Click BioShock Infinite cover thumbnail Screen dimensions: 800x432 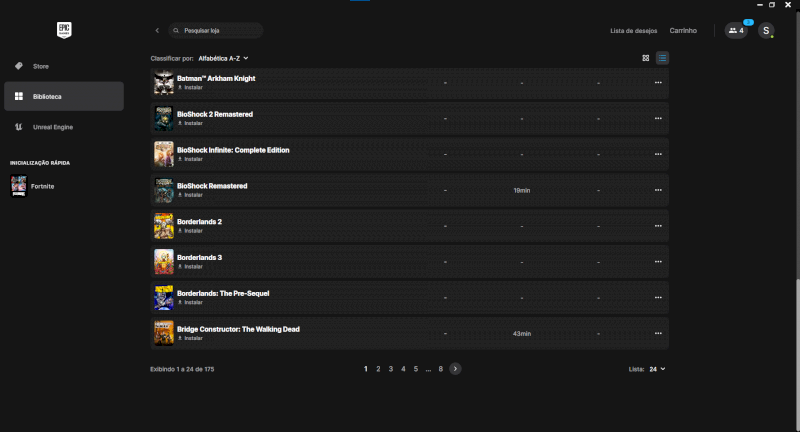point(164,154)
